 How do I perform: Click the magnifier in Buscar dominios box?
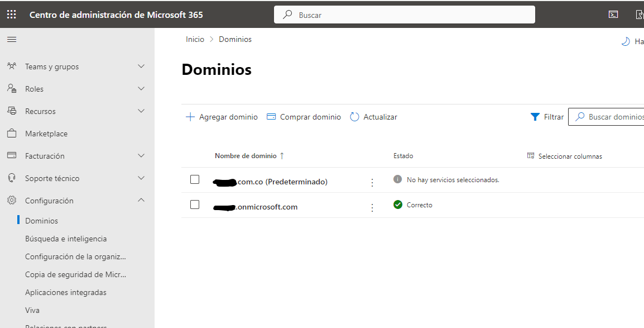[x=580, y=117]
